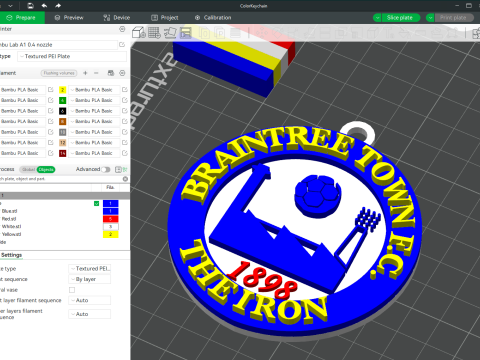
Task: Open other layers filament sequence Auto dropdown
Action: coord(90,314)
